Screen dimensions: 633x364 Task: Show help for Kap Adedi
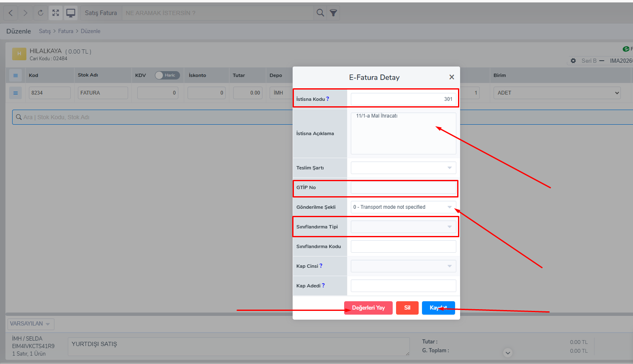[323, 285]
